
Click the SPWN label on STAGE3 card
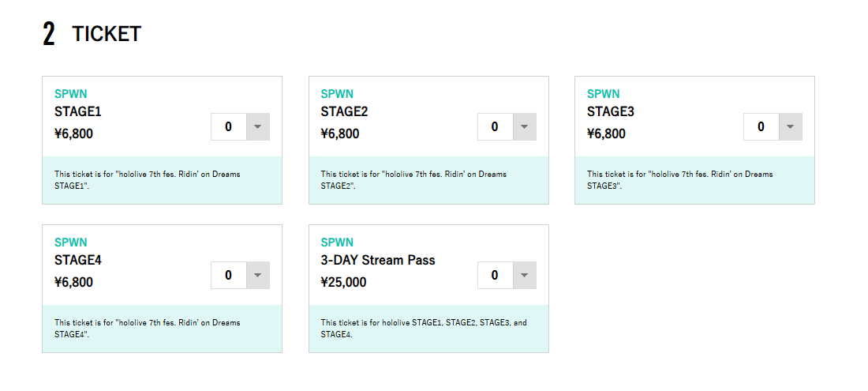(604, 94)
